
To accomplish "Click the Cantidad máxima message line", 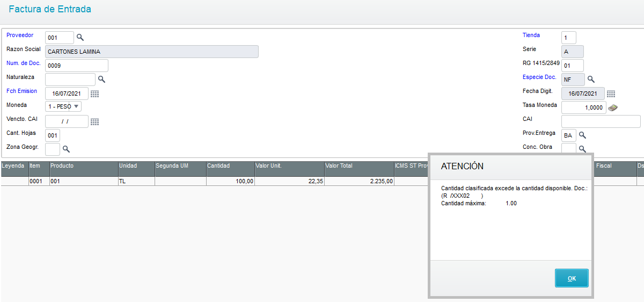I will pos(479,204).
